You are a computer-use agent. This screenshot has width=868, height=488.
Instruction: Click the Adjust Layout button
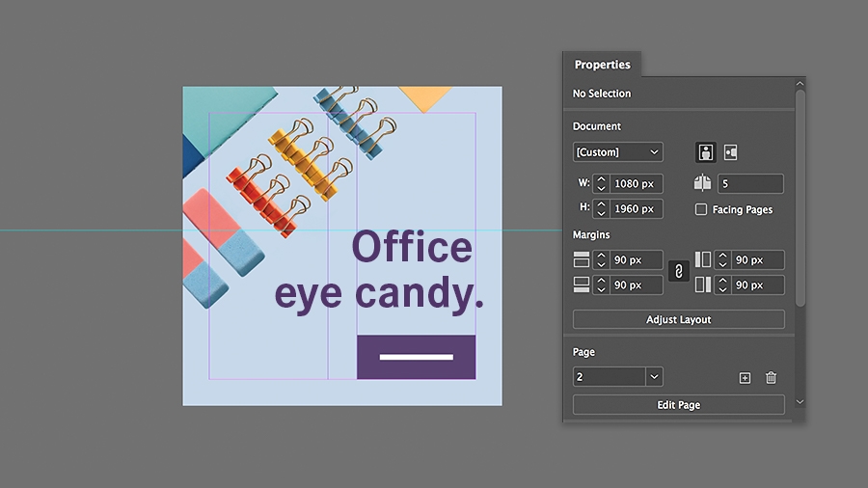[679, 319]
